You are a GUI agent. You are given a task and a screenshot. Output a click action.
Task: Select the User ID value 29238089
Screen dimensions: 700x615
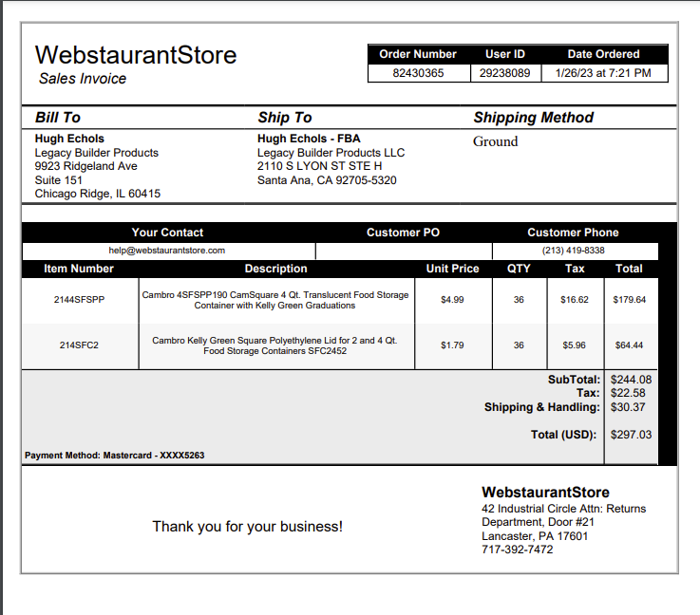point(504,73)
